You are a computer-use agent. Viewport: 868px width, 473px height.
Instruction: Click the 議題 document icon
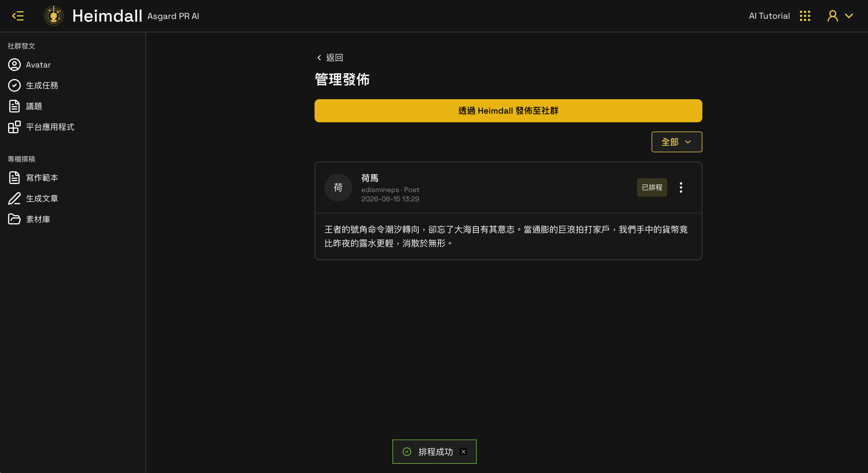pos(14,106)
